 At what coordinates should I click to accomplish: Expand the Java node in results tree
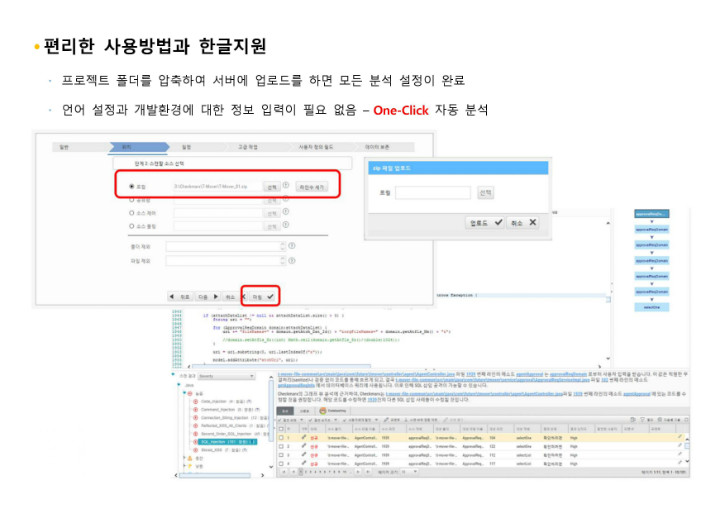pyautogui.click(x=179, y=385)
